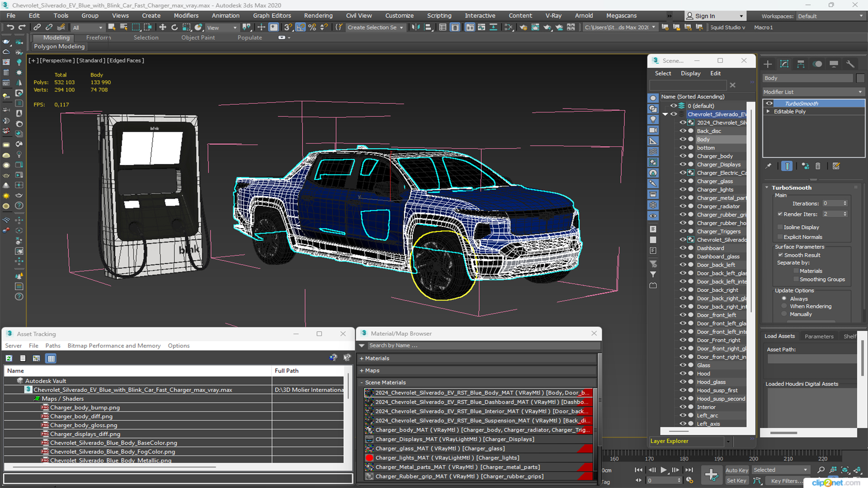Open the Display menu in Scene Explorer
The height and width of the screenshot is (488, 868).
(x=690, y=73)
